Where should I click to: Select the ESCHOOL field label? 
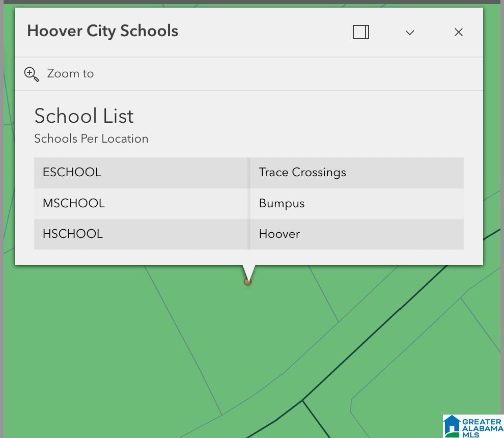(72, 172)
